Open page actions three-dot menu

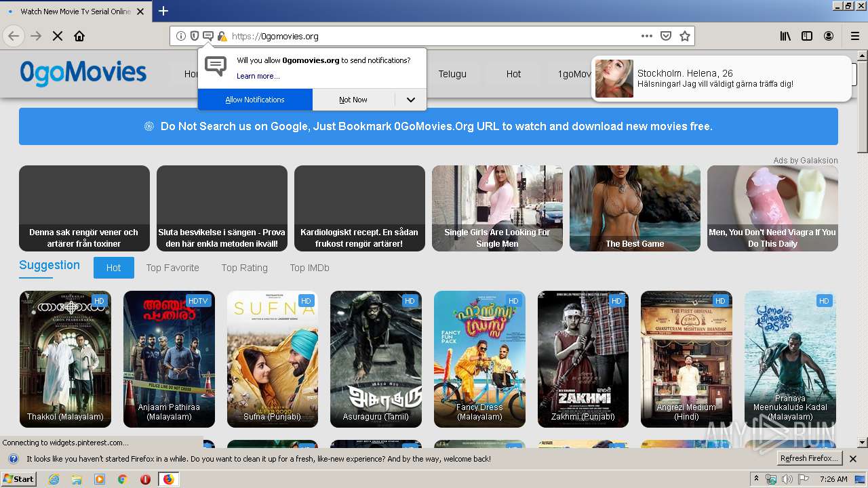coord(647,36)
